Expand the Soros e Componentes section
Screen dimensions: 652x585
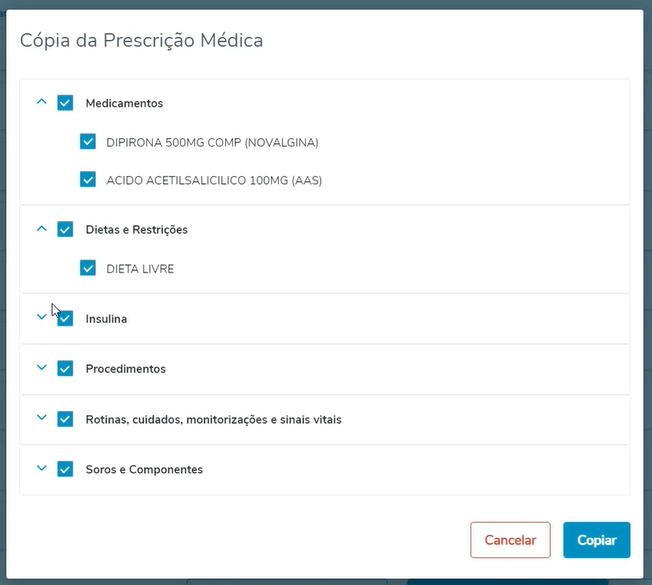(x=41, y=468)
